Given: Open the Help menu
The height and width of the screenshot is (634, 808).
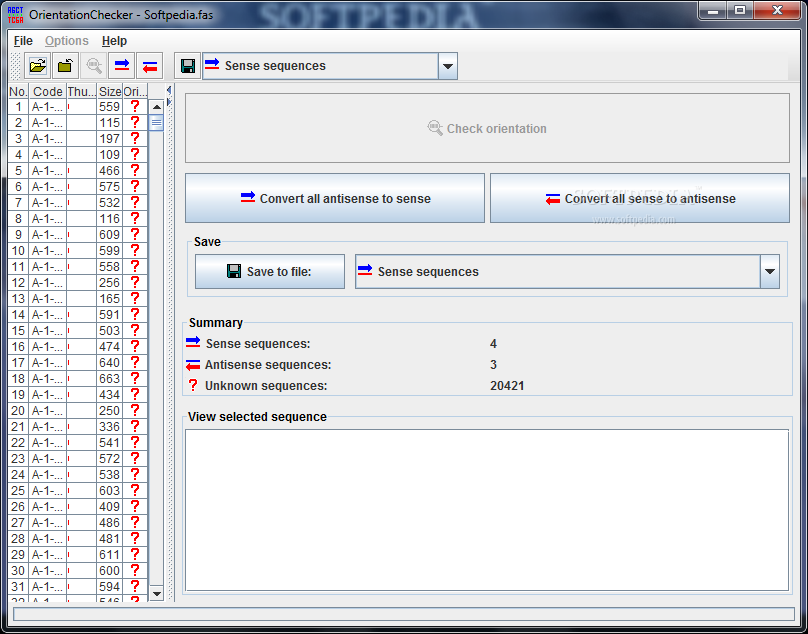Looking at the screenshot, I should click(x=114, y=41).
